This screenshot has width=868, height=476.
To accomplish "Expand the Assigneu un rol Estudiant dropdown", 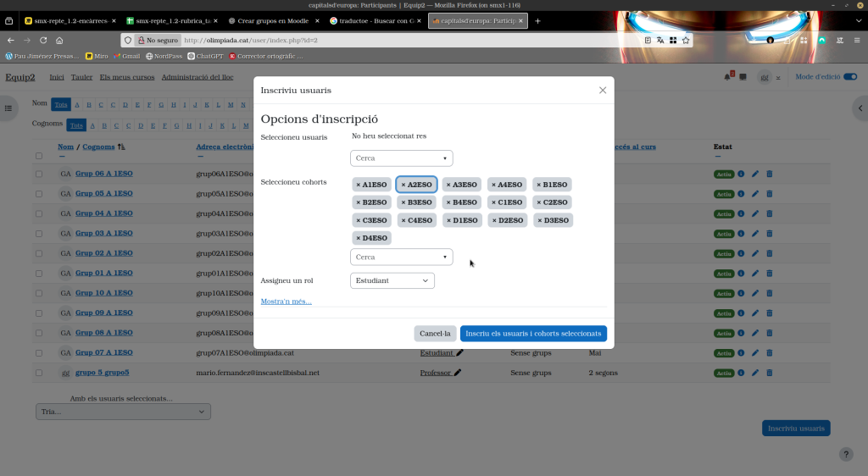I will pyautogui.click(x=392, y=280).
